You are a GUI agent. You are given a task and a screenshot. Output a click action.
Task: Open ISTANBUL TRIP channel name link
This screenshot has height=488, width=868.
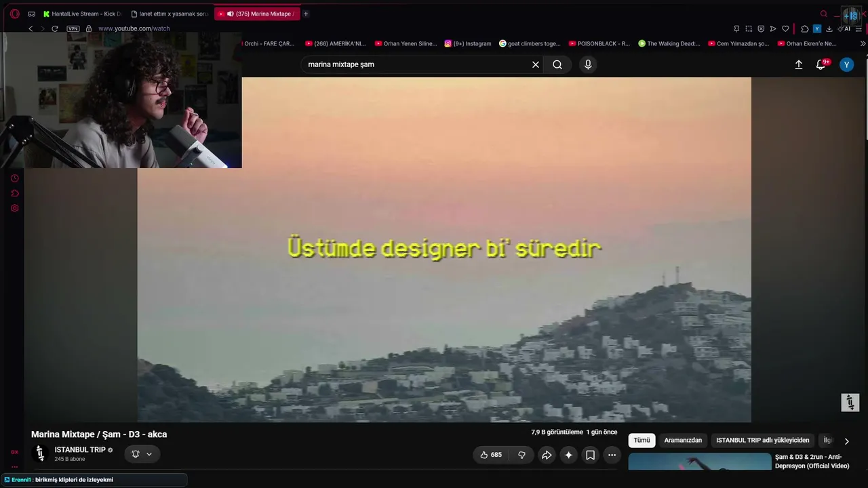(80, 450)
